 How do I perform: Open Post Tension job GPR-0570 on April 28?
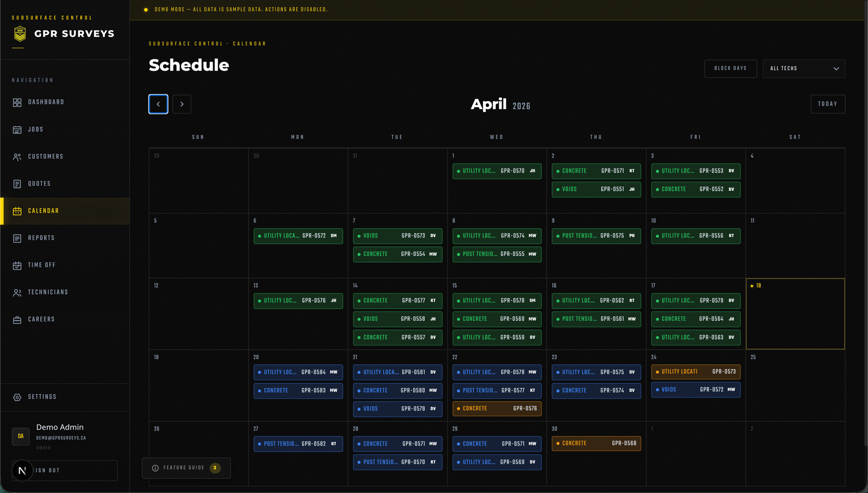(x=398, y=462)
